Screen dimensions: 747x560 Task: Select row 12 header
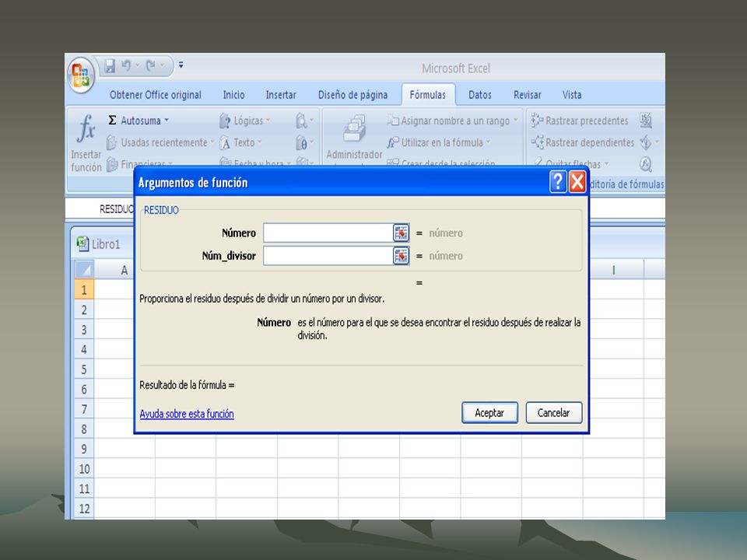(84, 508)
